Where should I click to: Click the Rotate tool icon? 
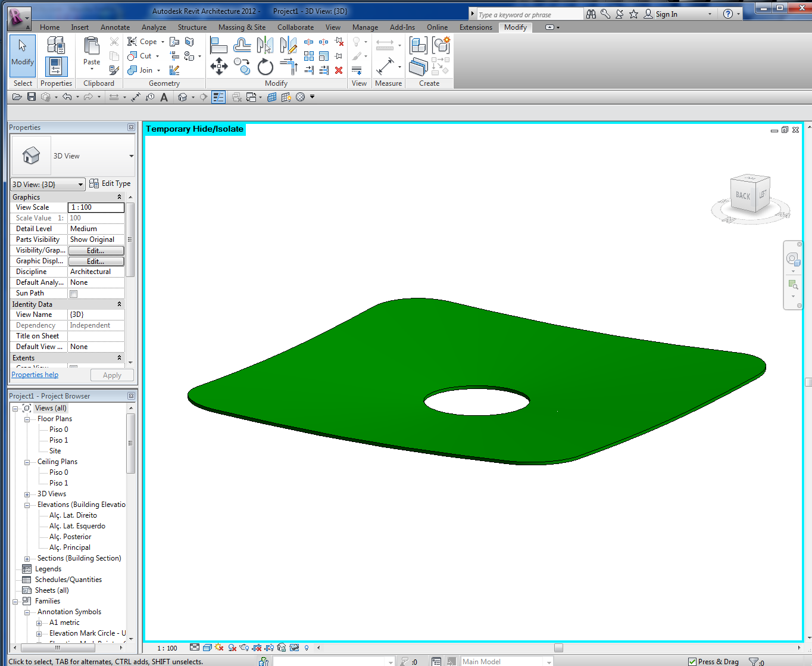click(266, 67)
